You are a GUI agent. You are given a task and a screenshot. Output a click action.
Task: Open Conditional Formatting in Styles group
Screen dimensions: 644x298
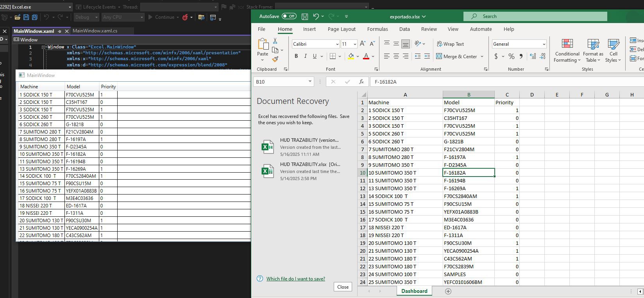(567, 51)
